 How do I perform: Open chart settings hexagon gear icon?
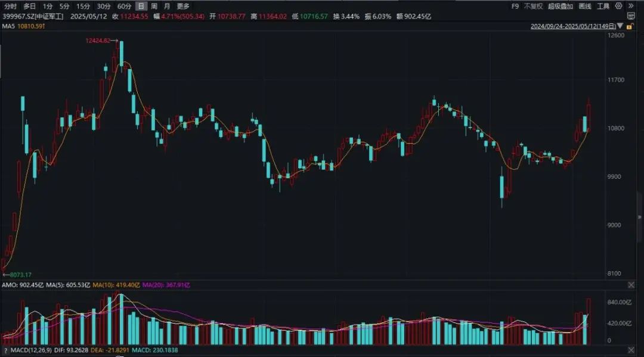(618, 6)
